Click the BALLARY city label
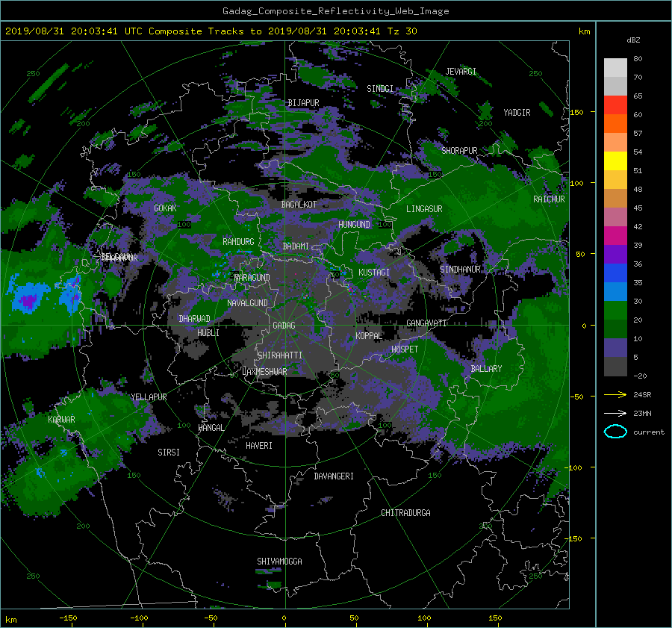Viewport: 672px width, 628px height. tap(486, 369)
